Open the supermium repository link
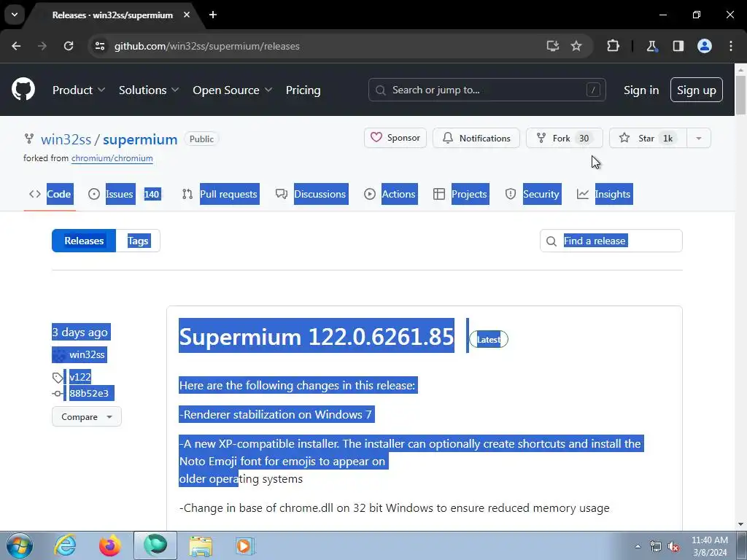 point(140,139)
